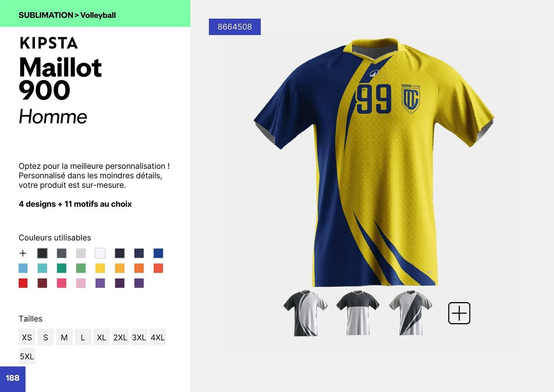The height and width of the screenshot is (392, 554).
Task: Click the product code 8664508 badge
Action: coord(235,27)
